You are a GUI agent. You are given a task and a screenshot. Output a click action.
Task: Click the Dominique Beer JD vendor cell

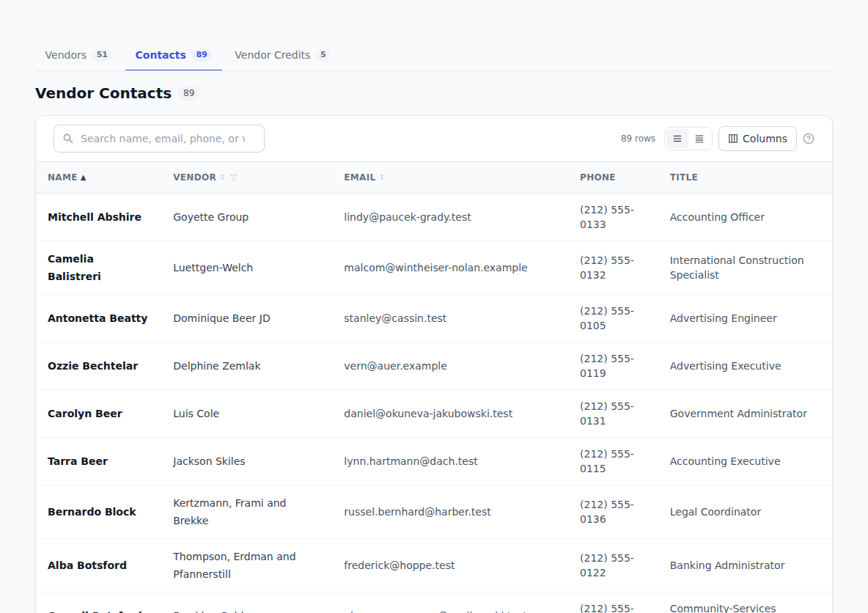[221, 318]
